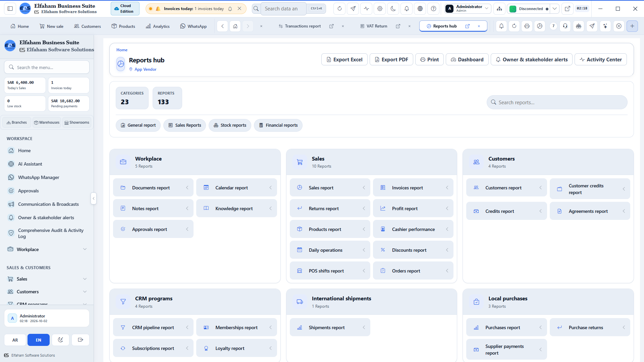Toggle dark mode moon icon in header
The width and height of the screenshot is (644, 362).
[x=393, y=9]
